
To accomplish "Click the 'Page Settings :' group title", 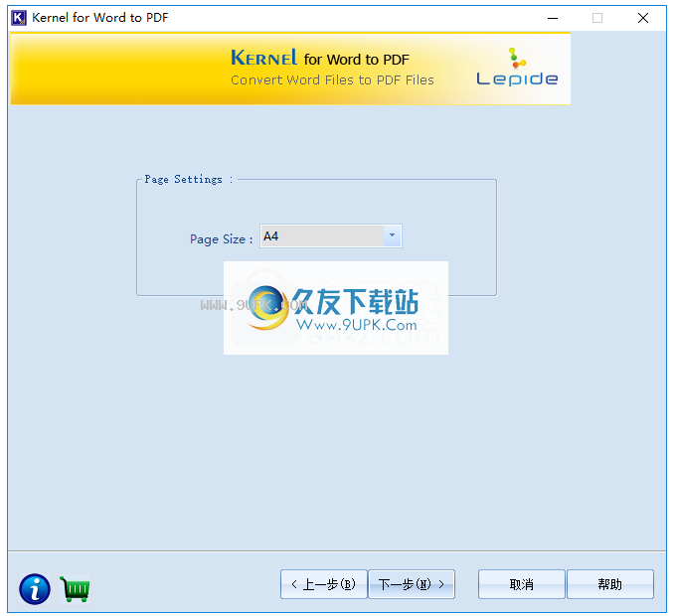I will point(189,179).
